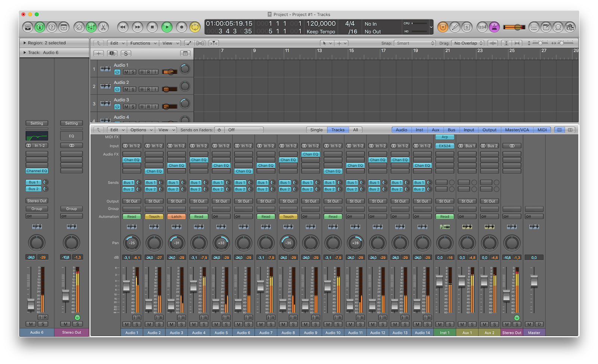
Task: Toggle the Aux channel filter button
Action: pos(435,130)
